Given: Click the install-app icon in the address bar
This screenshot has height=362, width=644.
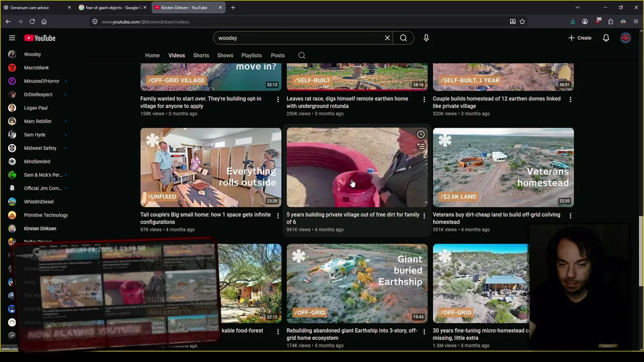Looking at the screenshot, I should [x=513, y=22].
